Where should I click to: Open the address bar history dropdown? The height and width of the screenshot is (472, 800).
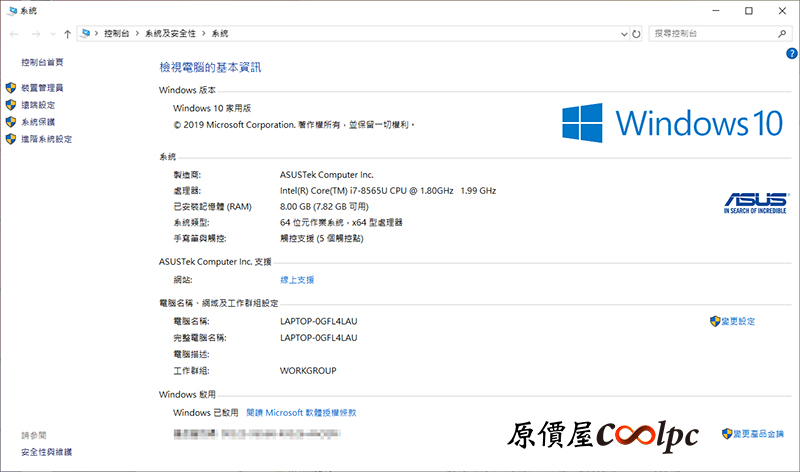pos(624,34)
